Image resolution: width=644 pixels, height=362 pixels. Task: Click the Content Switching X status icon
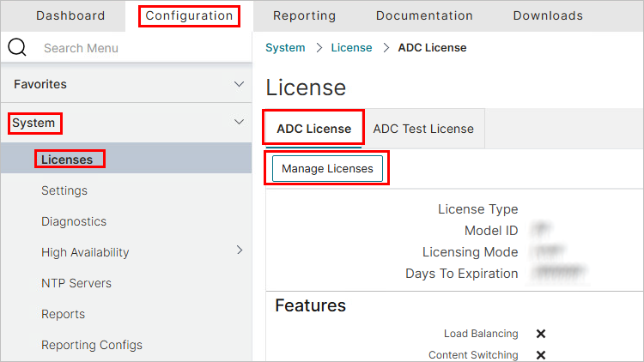click(541, 355)
